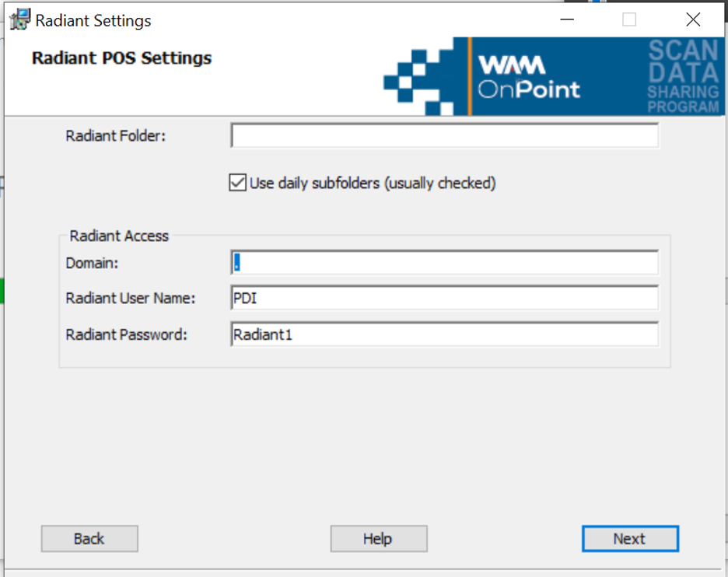This screenshot has width=728, height=577.
Task: Click the Radiant Password field
Action: click(x=444, y=334)
